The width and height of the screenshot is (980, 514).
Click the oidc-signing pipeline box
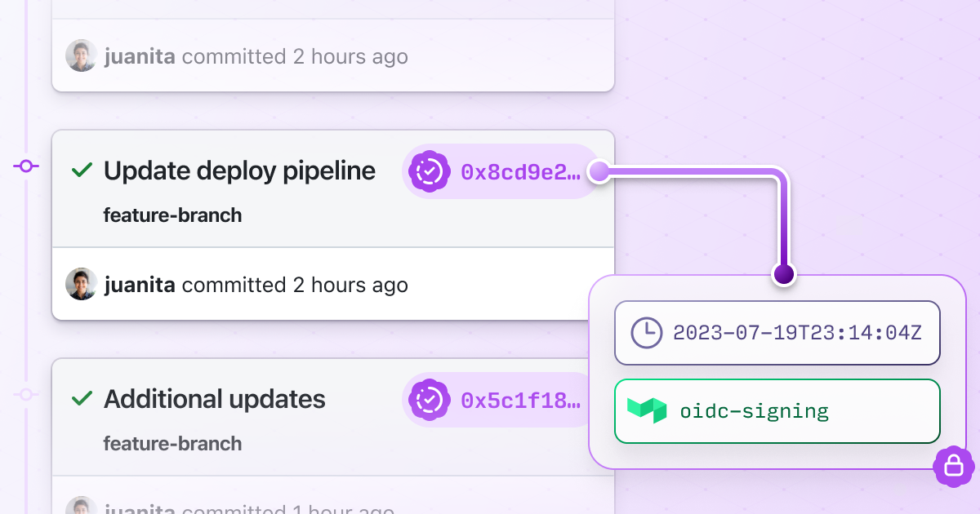coord(777,411)
